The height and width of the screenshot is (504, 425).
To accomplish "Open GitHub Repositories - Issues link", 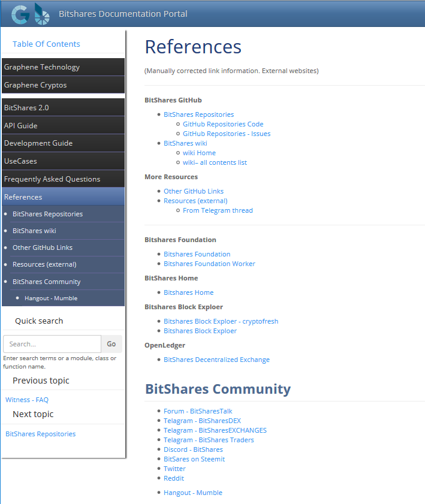I will tap(227, 134).
